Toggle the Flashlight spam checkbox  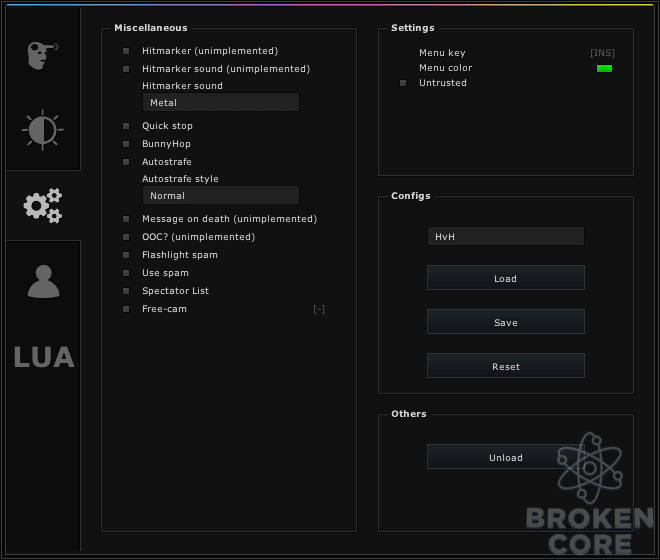pos(126,255)
